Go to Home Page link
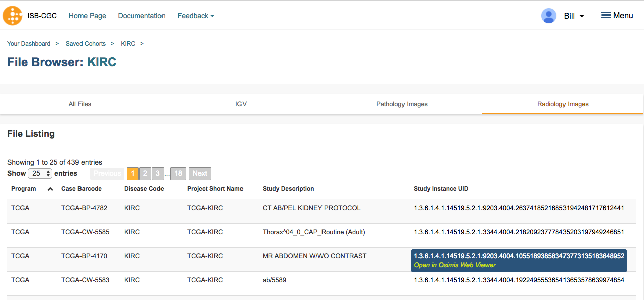This screenshot has width=644, height=300. (88, 16)
